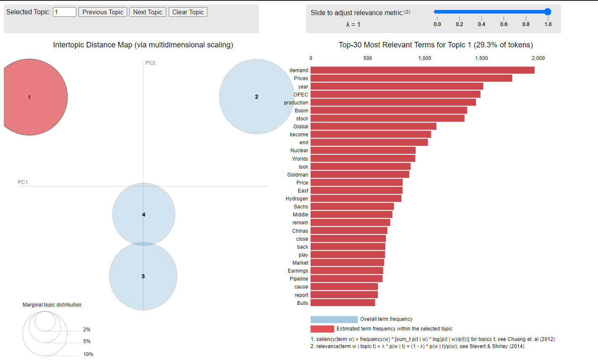Click the 'cause' term label
Viewport: 598px width, 364px height.
301,287
